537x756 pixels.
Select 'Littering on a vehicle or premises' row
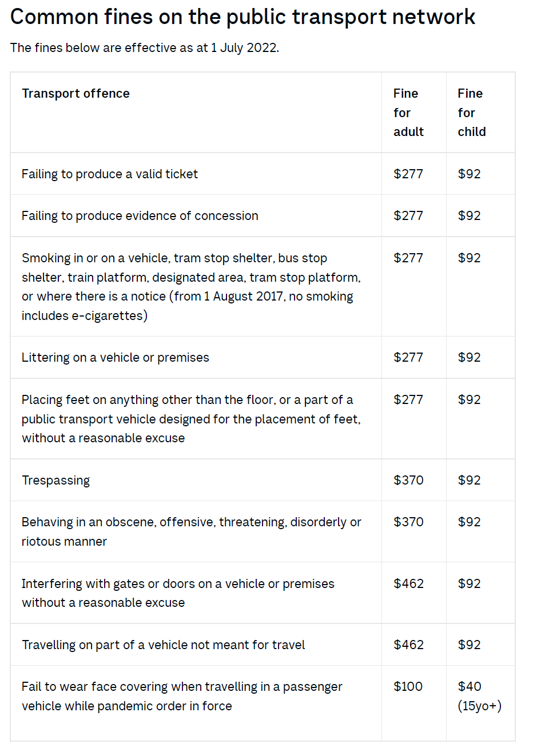click(262, 357)
